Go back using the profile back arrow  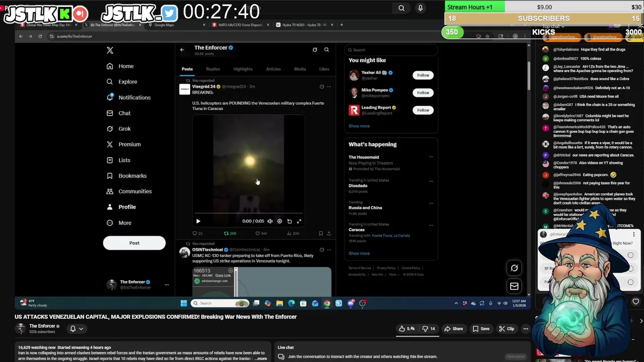[182, 49]
